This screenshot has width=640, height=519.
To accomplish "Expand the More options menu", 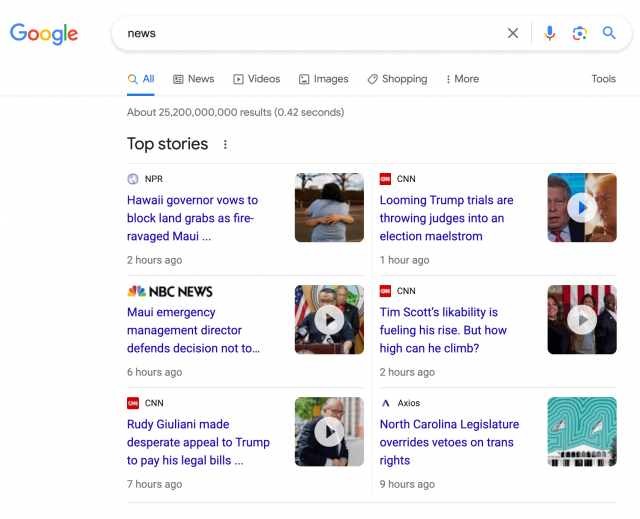I will click(x=462, y=79).
